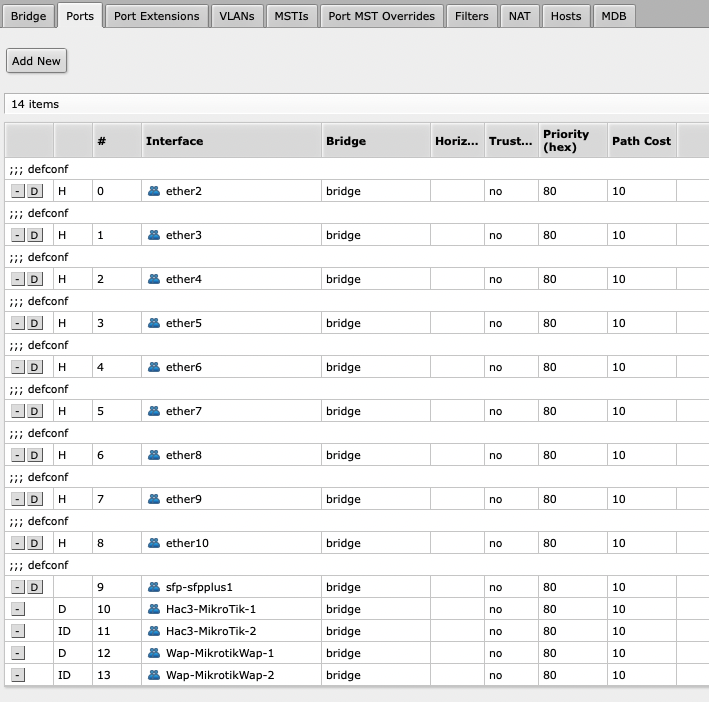Click the Hac3-MikroTik-2 interface icon
Image resolution: width=709 pixels, height=702 pixels.
[x=154, y=631]
